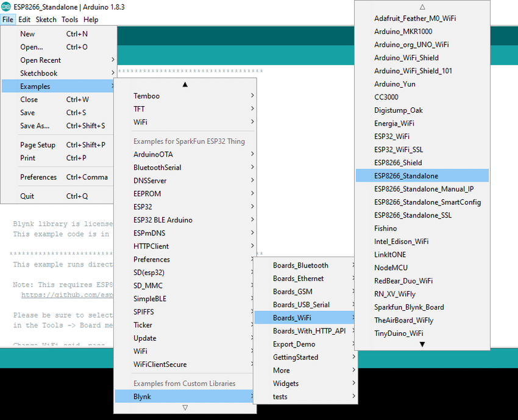Expand BluetoothSerial examples submenu
The image size is (518, 420).
[x=185, y=168]
